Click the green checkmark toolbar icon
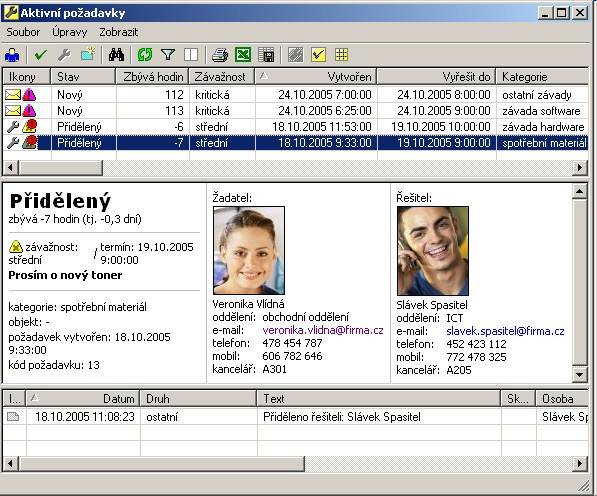The image size is (597, 496). click(x=40, y=55)
